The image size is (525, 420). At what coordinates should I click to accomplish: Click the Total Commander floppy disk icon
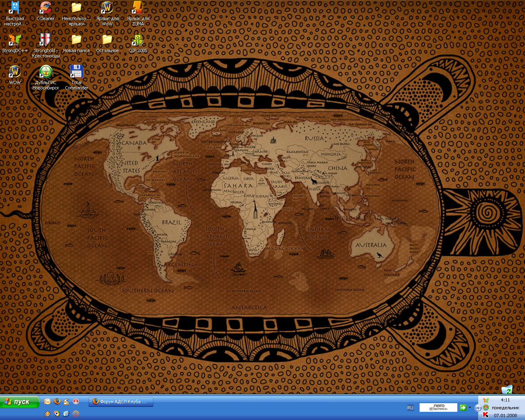(76, 72)
